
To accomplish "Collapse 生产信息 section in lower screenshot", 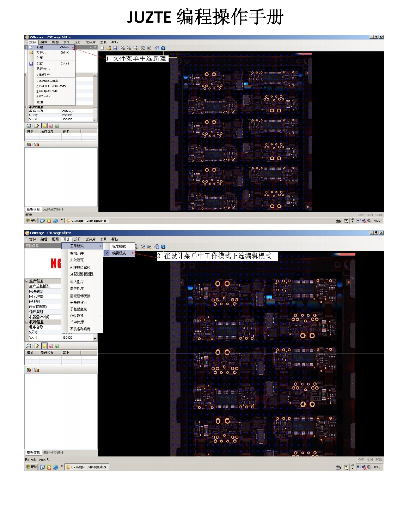I will (27, 281).
